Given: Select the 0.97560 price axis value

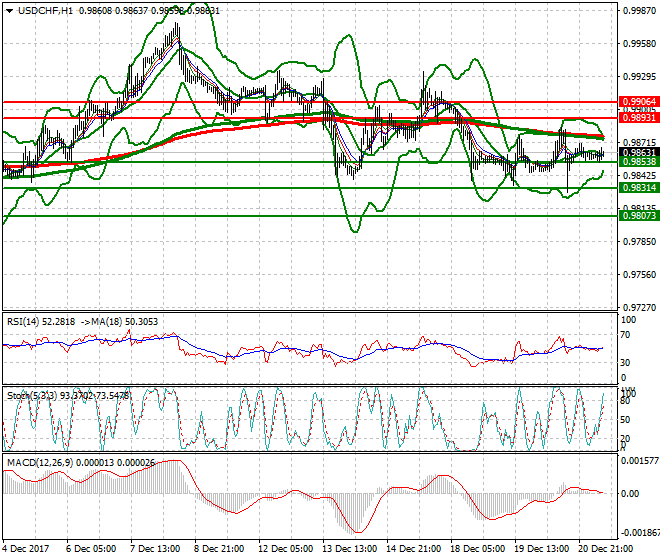Looking at the screenshot, I should pos(639,275).
